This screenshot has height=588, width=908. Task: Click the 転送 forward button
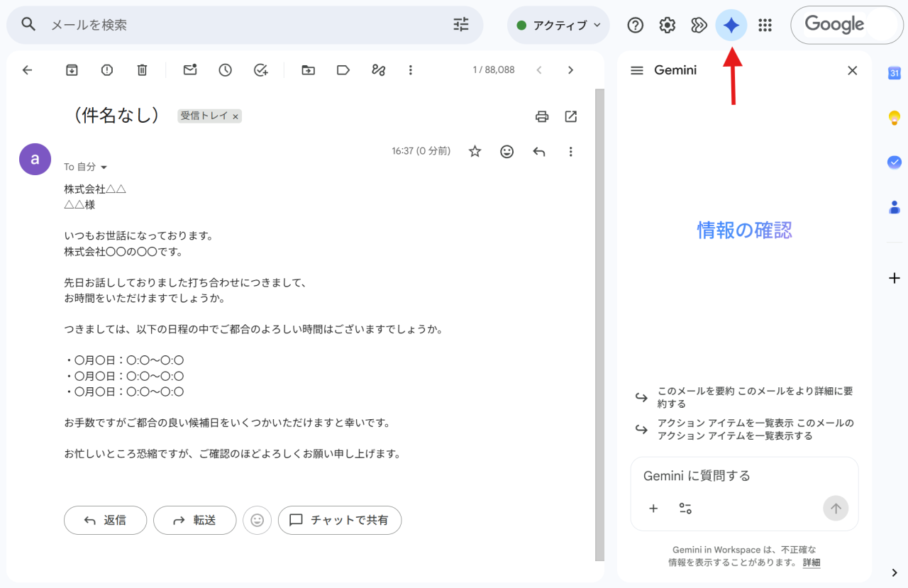(x=194, y=520)
